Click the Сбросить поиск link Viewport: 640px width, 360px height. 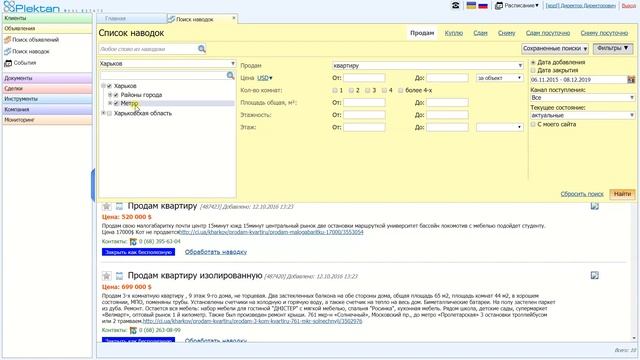pyautogui.click(x=582, y=194)
